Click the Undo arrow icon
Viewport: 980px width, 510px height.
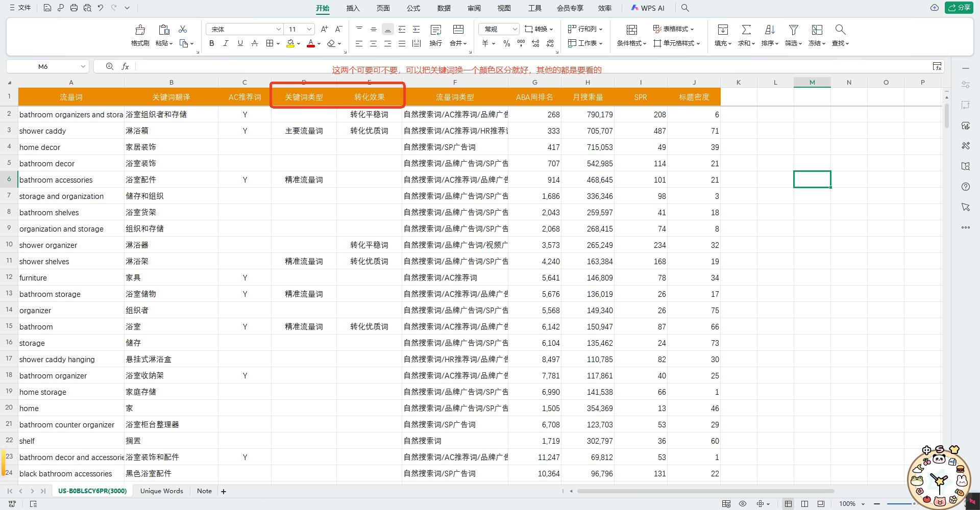click(x=101, y=8)
